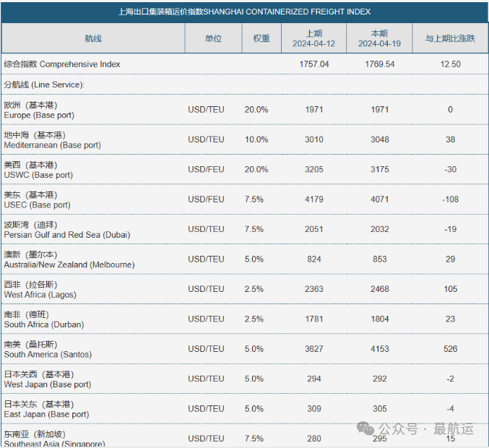Click the table title Shanghai Containerized Freight Index

[x=244, y=12]
